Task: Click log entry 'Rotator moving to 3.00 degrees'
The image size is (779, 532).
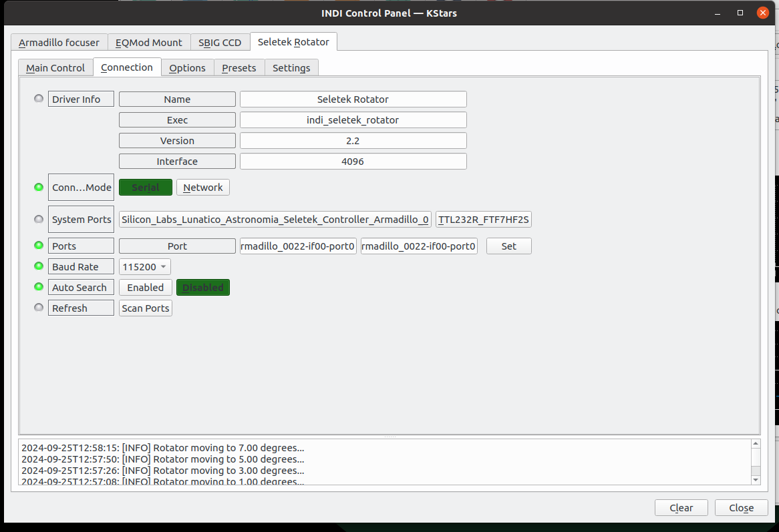Action: pyautogui.click(x=163, y=471)
